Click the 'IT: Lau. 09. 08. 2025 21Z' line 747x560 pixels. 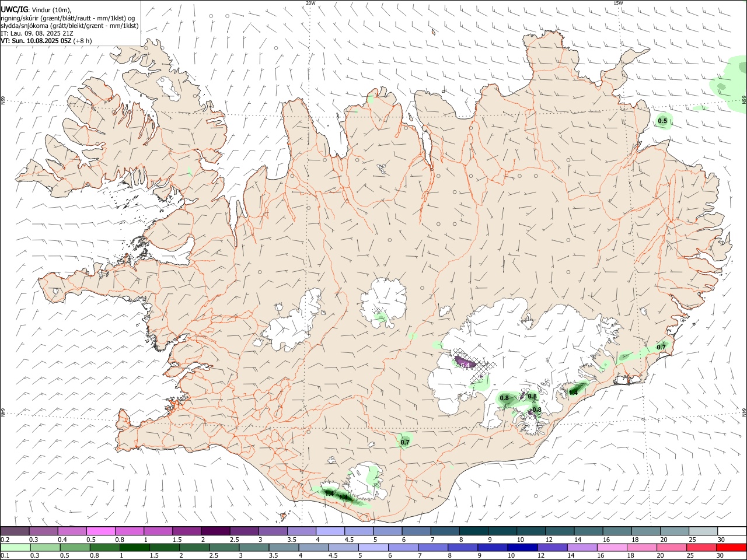[x=37, y=33]
